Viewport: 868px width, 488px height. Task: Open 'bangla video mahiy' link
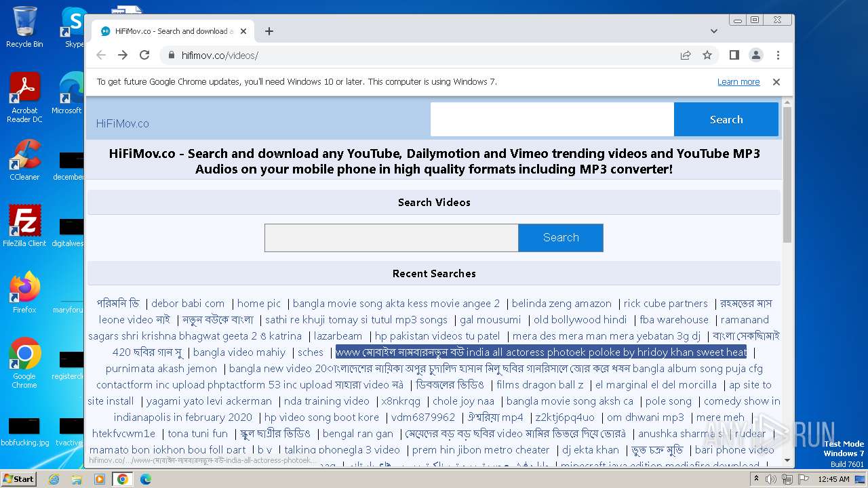[x=239, y=352]
